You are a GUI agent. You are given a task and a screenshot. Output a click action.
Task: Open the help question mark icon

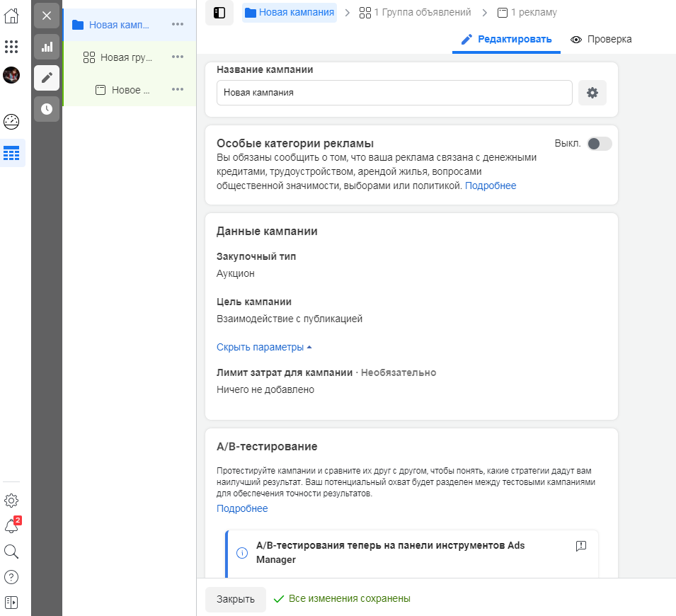click(x=11, y=577)
